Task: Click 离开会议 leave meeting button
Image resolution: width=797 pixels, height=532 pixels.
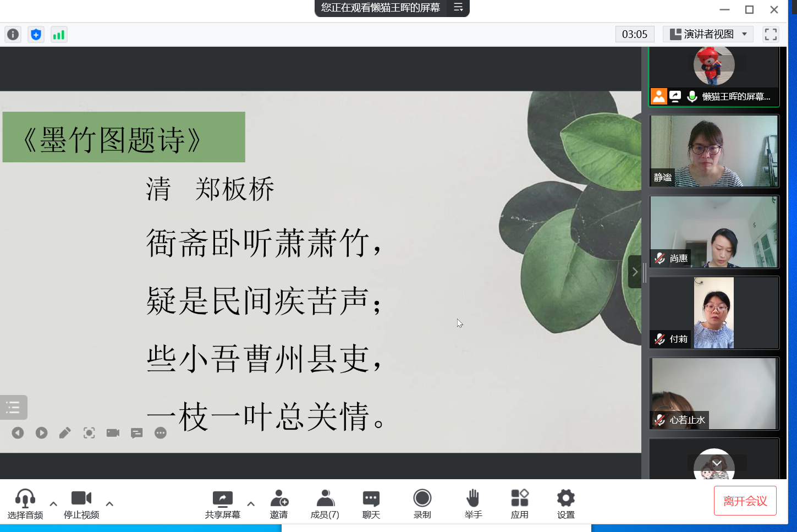Action: tap(745, 501)
